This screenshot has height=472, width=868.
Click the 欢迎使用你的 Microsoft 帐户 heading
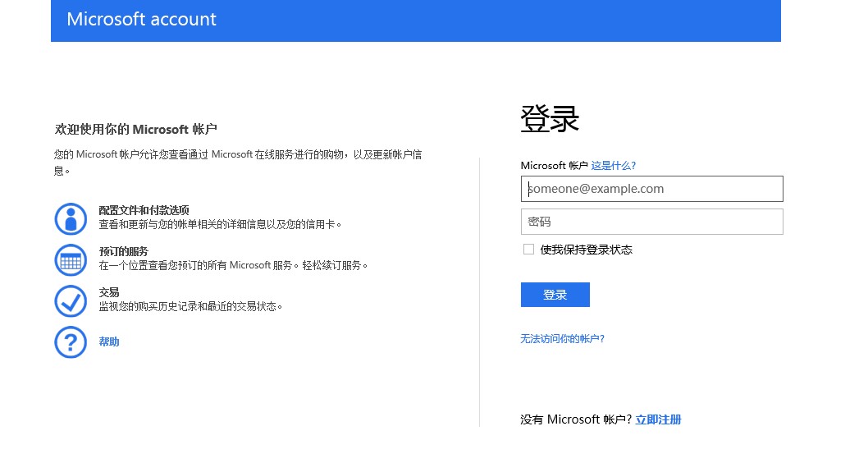(x=135, y=129)
